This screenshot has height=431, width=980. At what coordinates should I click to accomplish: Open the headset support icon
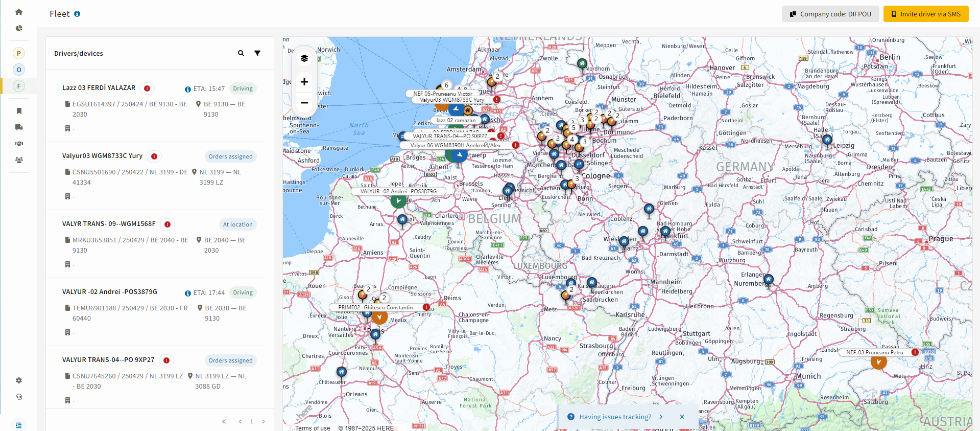point(19,397)
